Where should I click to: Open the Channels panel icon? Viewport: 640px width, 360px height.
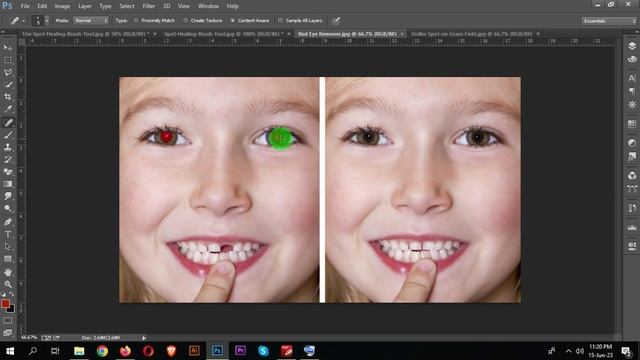click(x=632, y=176)
